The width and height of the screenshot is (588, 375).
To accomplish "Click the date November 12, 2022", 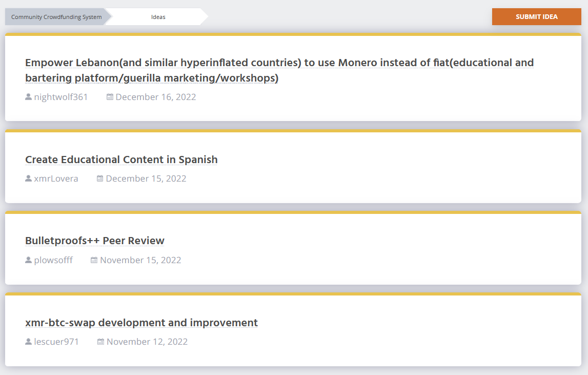I will 147,342.
